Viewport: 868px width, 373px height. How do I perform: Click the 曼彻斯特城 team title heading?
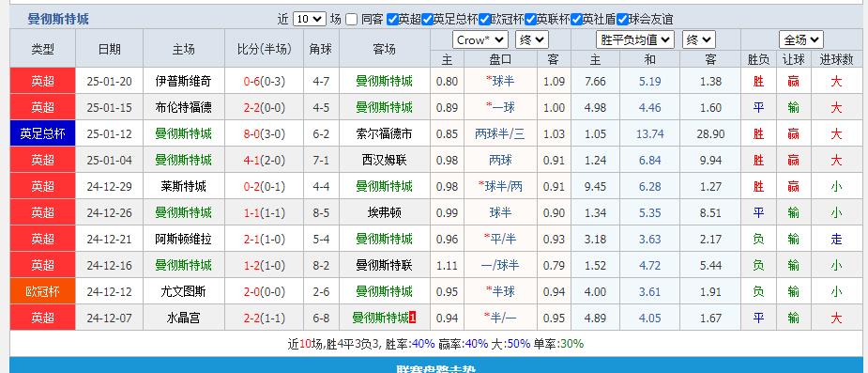(x=58, y=20)
